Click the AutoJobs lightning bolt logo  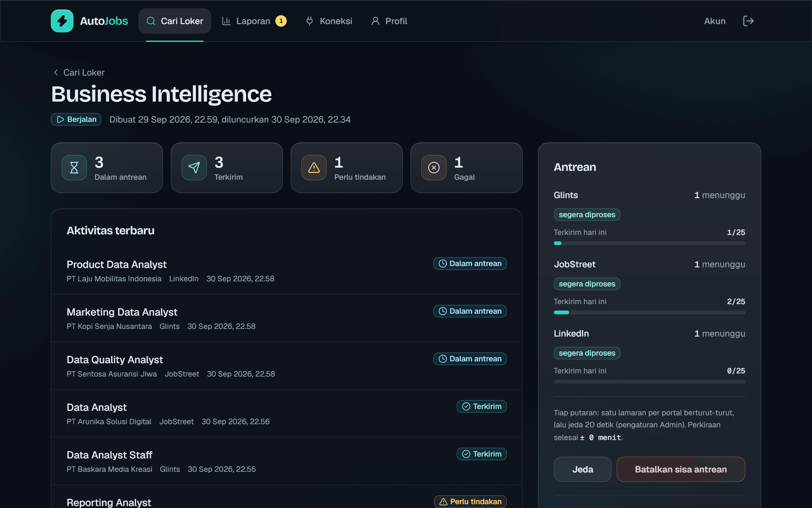62,21
